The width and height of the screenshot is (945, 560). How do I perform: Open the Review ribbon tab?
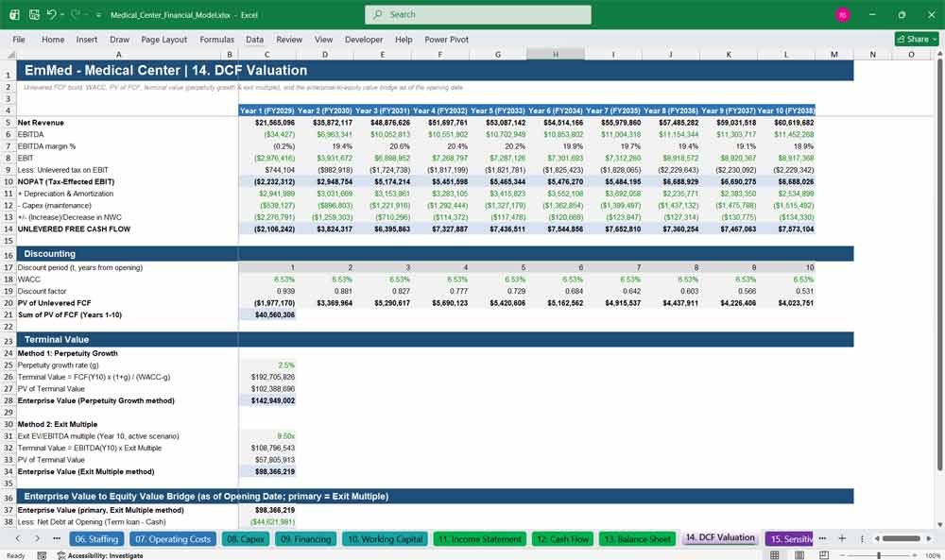[x=289, y=39]
